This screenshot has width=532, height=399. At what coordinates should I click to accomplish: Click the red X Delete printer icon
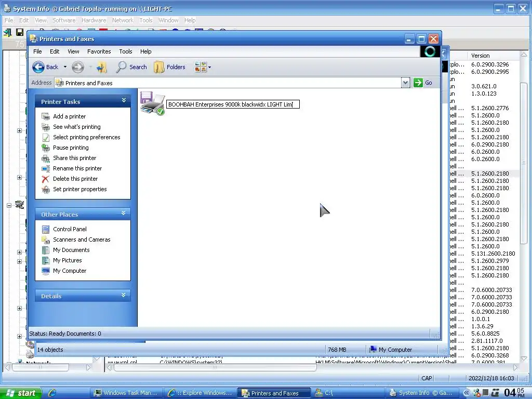(x=46, y=179)
